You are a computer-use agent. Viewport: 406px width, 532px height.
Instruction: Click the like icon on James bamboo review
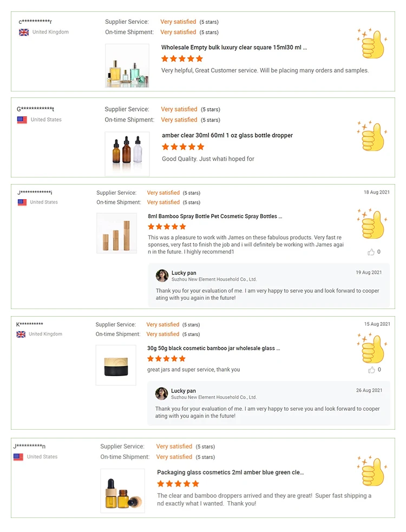click(x=371, y=252)
